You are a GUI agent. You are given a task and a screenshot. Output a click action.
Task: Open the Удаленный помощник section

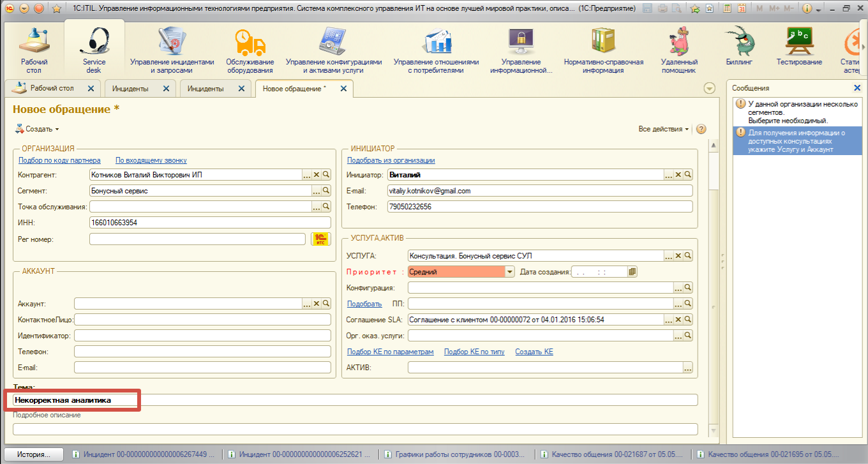pyautogui.click(x=678, y=49)
